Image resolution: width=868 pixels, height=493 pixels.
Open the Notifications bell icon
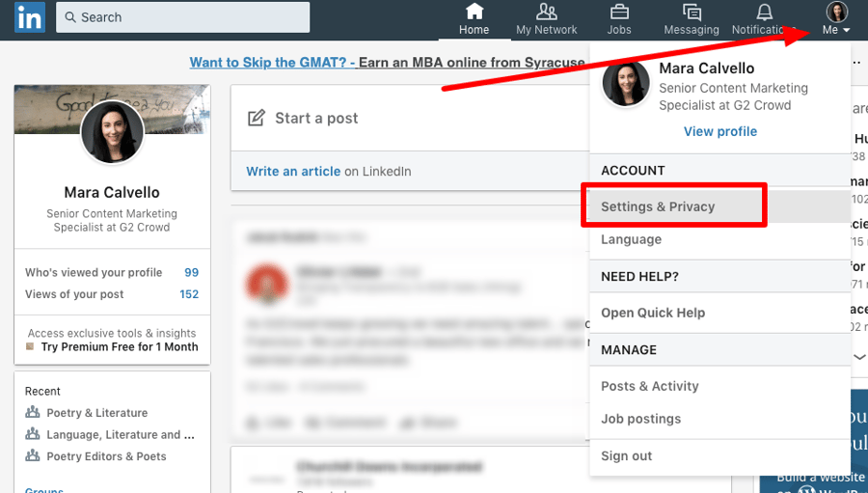765,12
